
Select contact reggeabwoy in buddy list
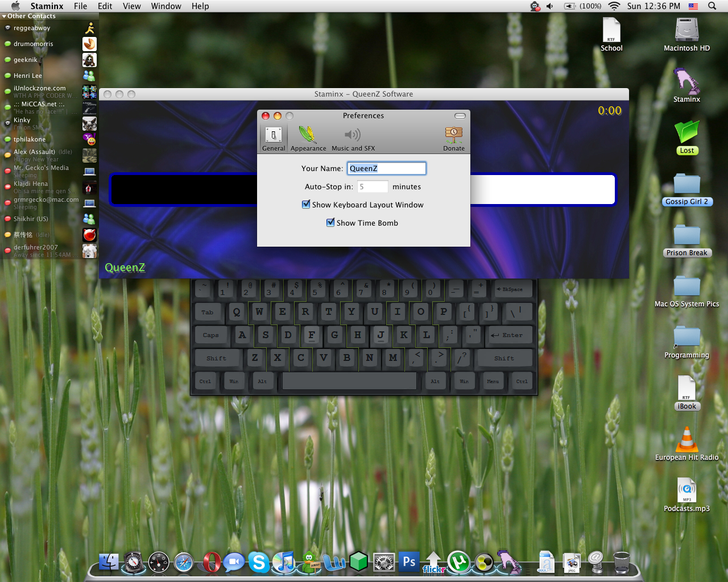coord(49,28)
